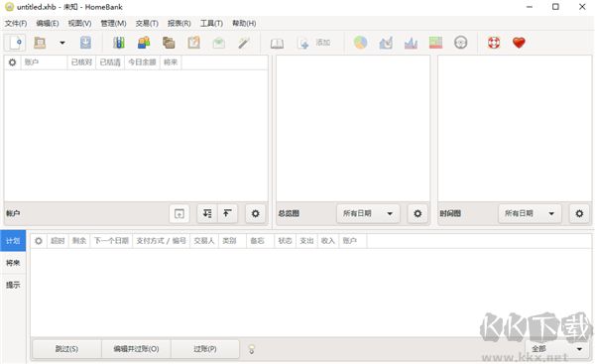The height and width of the screenshot is (364, 595).
Task: Click the 类别 column header
Action: [232, 241]
